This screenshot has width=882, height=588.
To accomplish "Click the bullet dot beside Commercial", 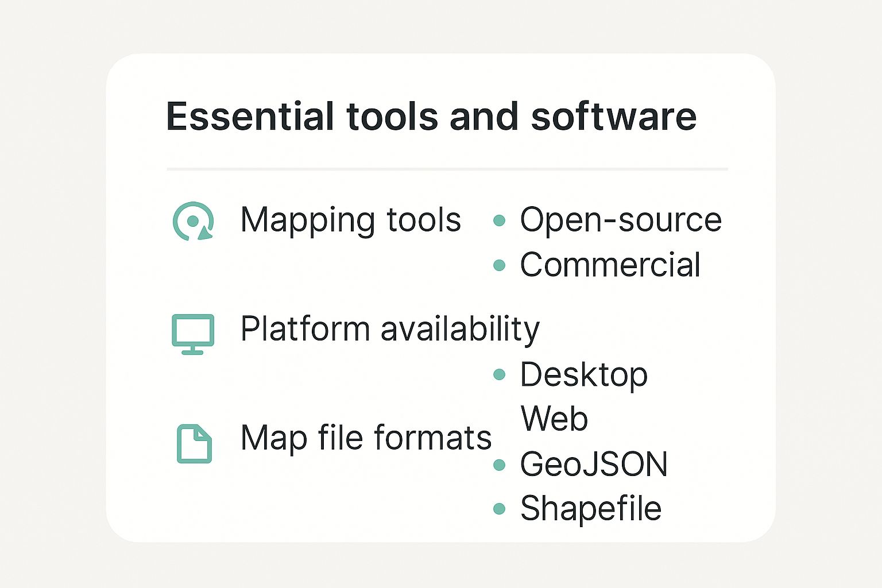I will (x=500, y=265).
